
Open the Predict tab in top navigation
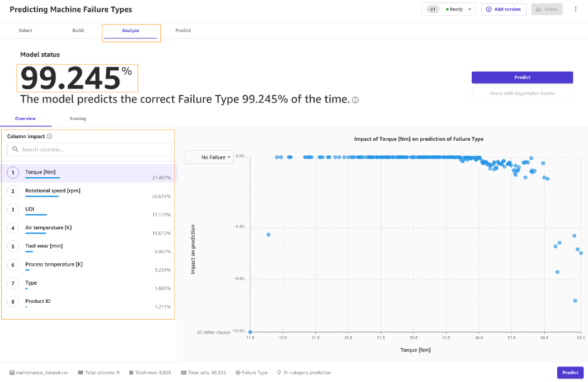pos(183,30)
